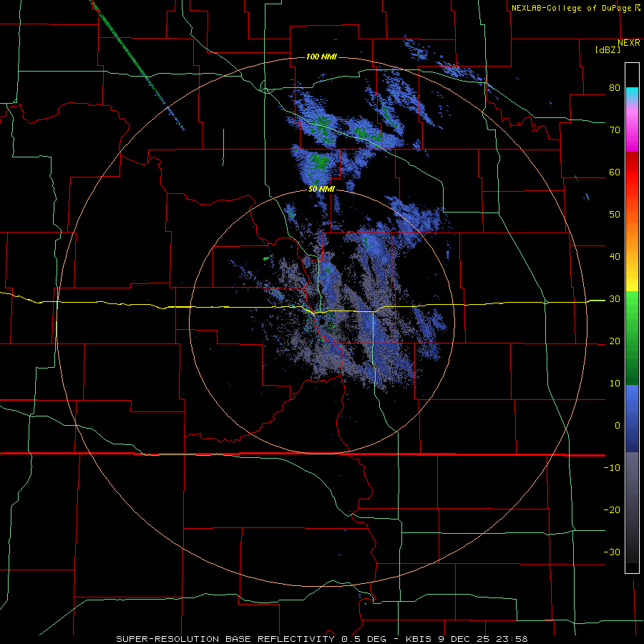Click the 0 dBZ scale value
This screenshot has width=644, height=644.
click(x=618, y=426)
